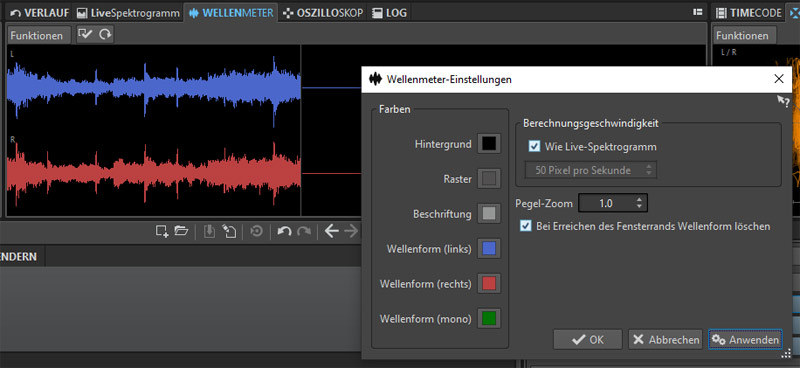Pick the Wellenform (mono) green swatch
This screenshot has height=368, width=800.
click(489, 318)
